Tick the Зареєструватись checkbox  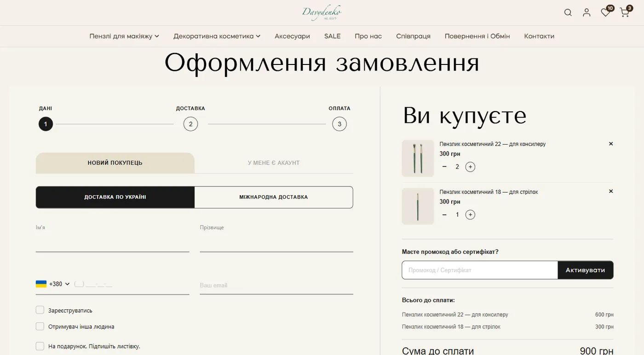tap(40, 310)
